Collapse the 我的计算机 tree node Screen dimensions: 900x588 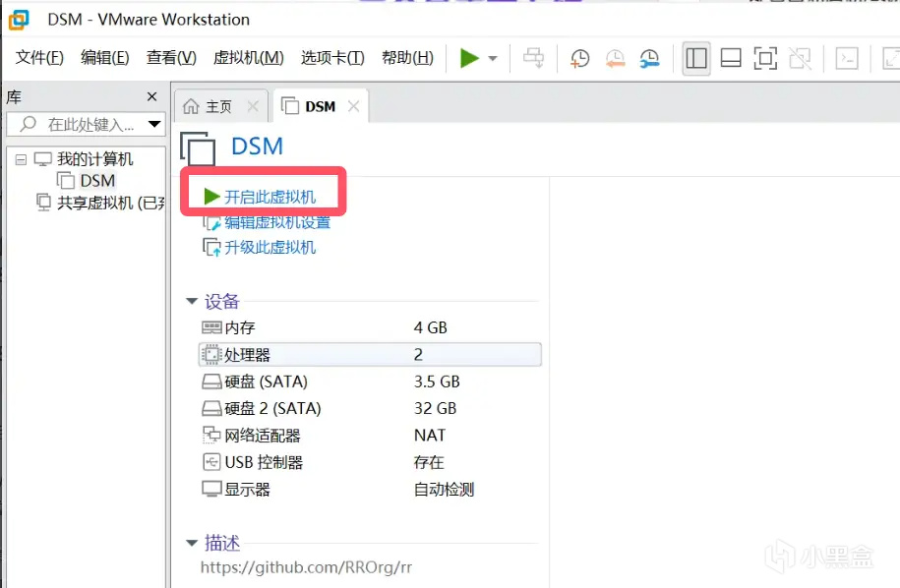pos(22,159)
